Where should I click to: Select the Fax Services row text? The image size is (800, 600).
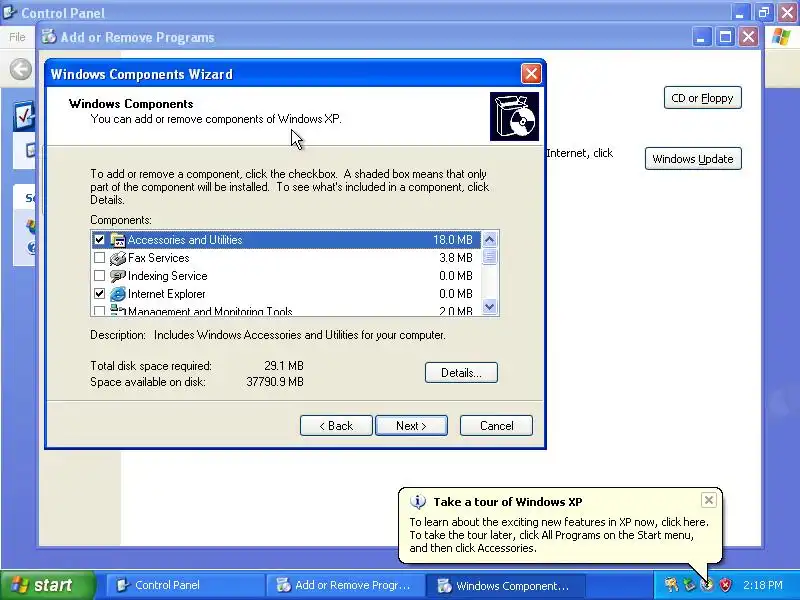tap(159, 258)
